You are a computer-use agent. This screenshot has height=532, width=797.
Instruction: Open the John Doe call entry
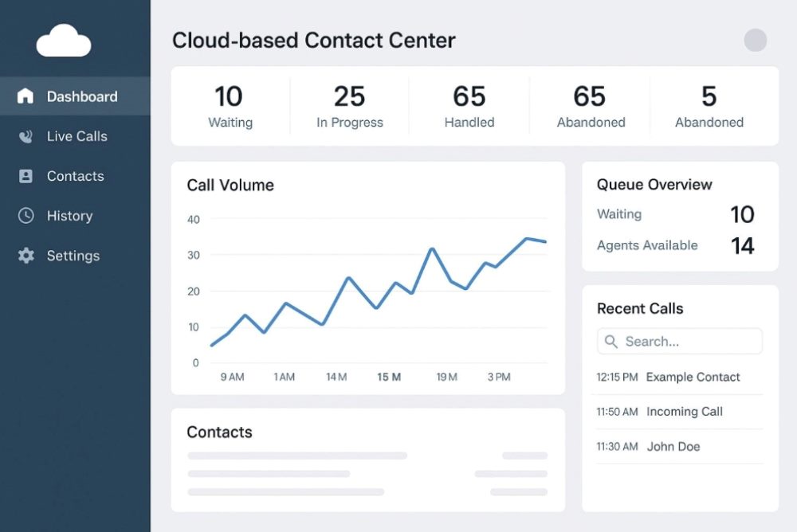click(x=673, y=447)
